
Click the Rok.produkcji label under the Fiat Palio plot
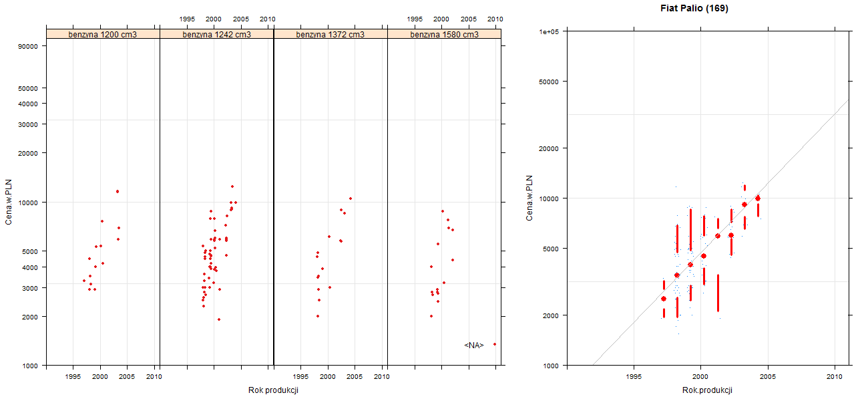tap(708, 390)
